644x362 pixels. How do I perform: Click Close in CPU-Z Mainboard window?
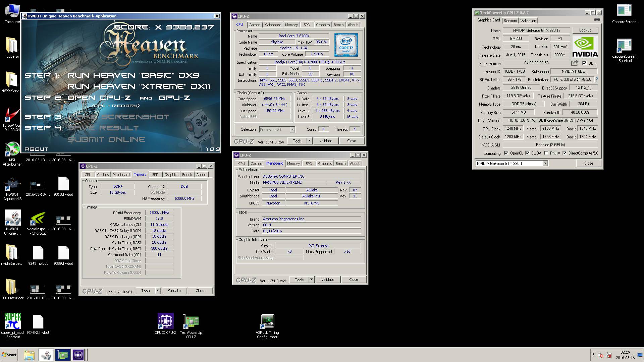coord(354,280)
